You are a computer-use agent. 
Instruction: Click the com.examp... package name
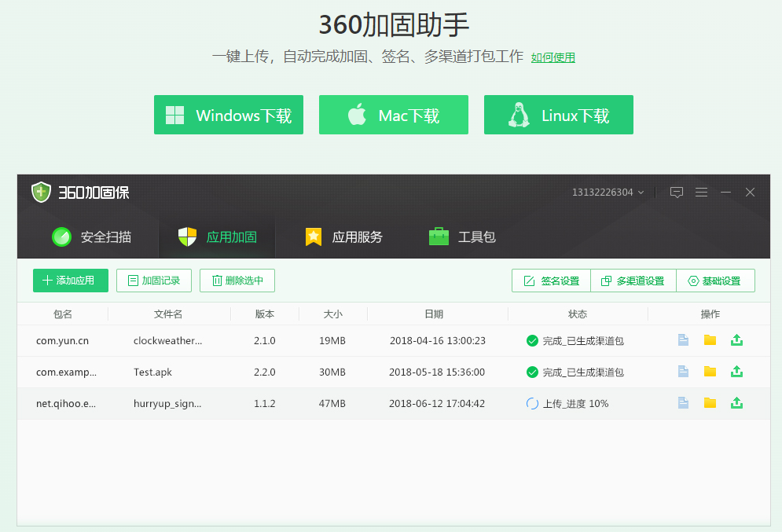pyautogui.click(x=66, y=372)
